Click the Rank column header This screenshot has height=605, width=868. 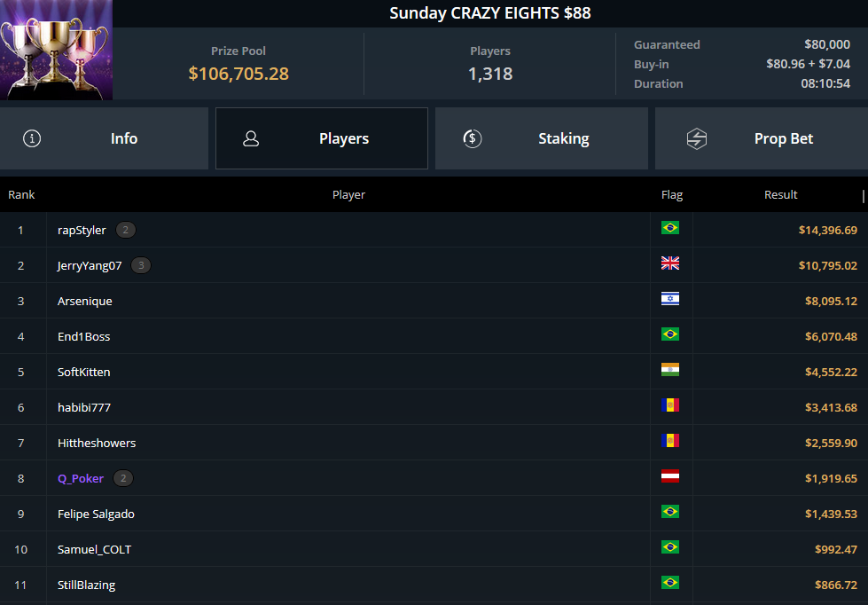point(21,194)
